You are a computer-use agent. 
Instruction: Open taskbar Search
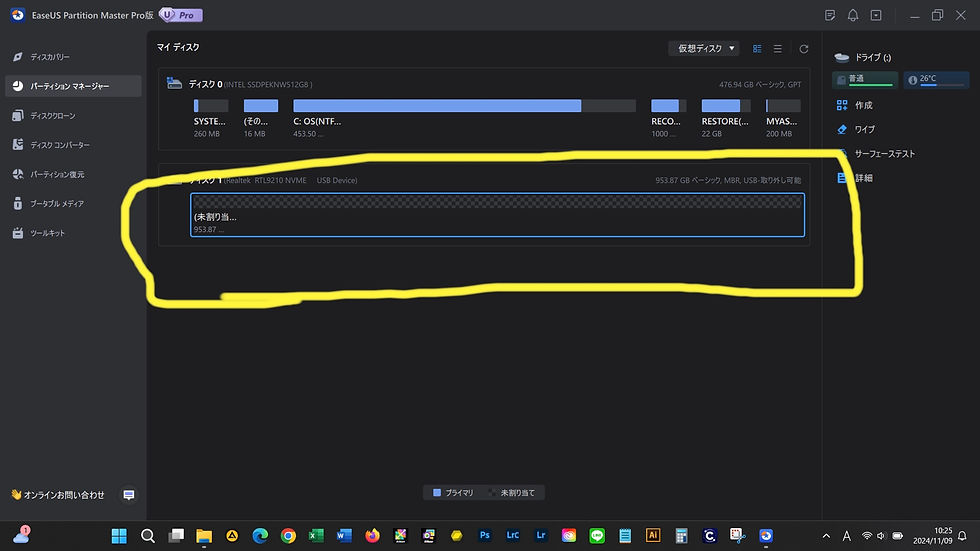point(148,535)
